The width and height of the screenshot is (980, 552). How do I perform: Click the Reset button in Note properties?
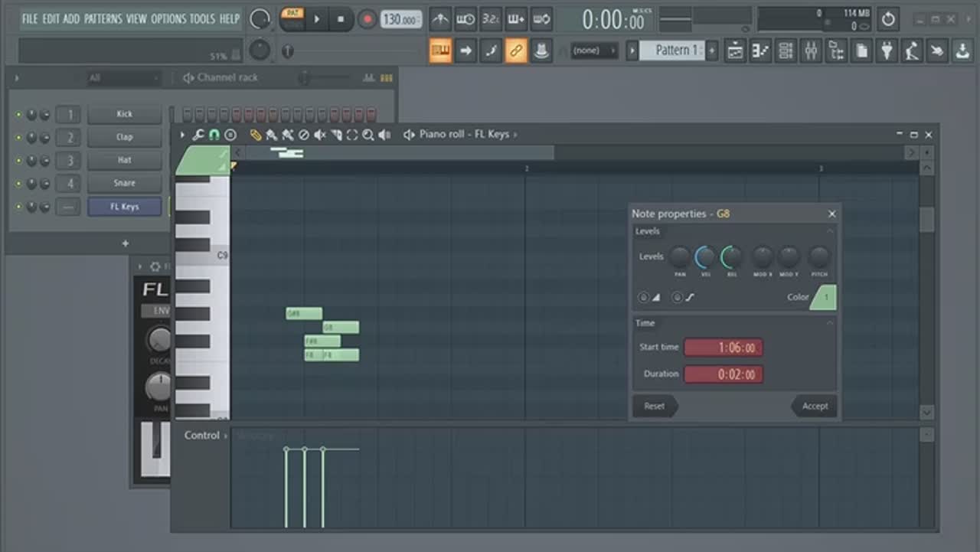coord(655,406)
